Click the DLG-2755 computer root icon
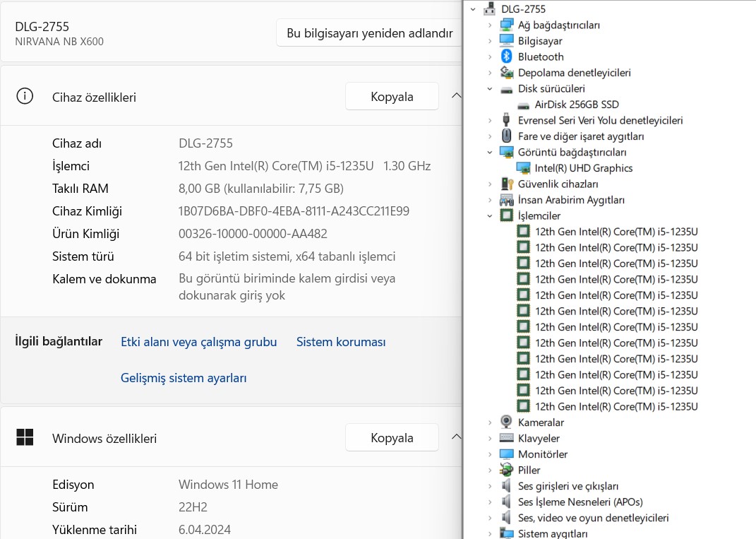Image resolution: width=756 pixels, height=539 pixels. pyautogui.click(x=489, y=8)
